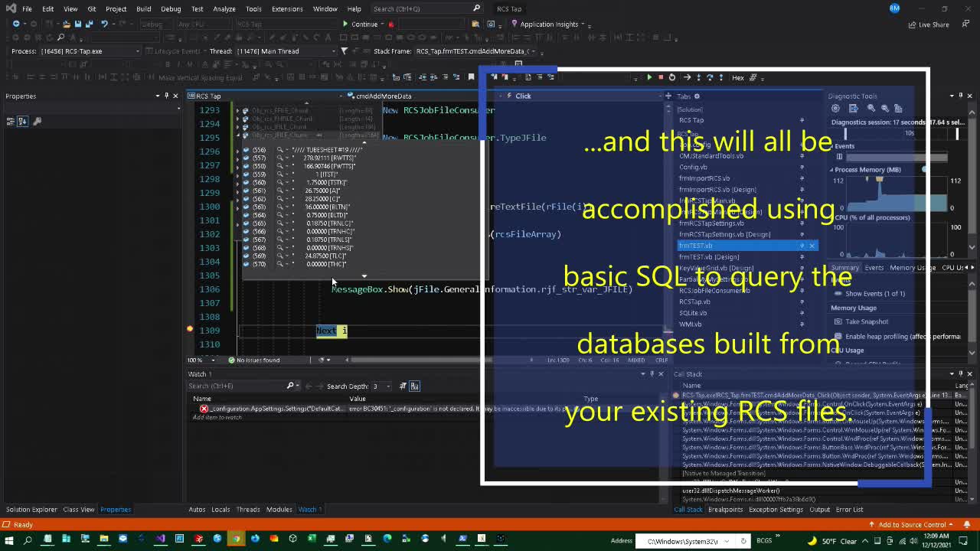This screenshot has height=551, width=980.
Task: Click the Hot Reload flame icon
Action: 391,24
